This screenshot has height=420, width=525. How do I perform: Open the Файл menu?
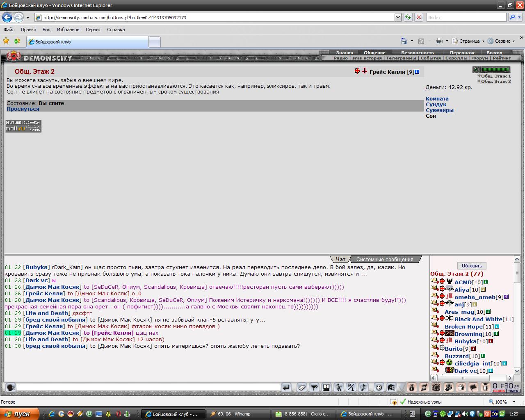point(9,30)
